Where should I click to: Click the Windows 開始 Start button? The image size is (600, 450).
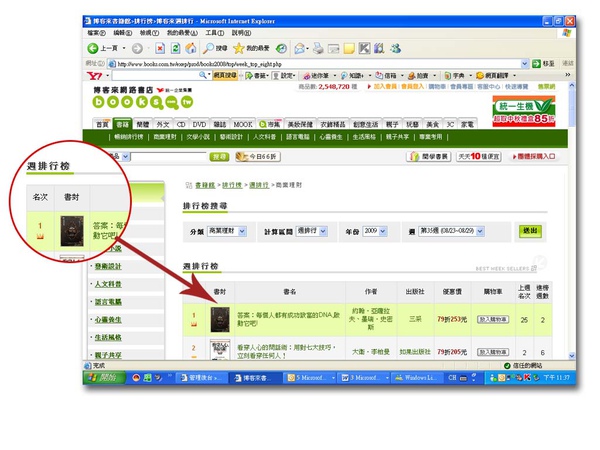click(x=105, y=378)
